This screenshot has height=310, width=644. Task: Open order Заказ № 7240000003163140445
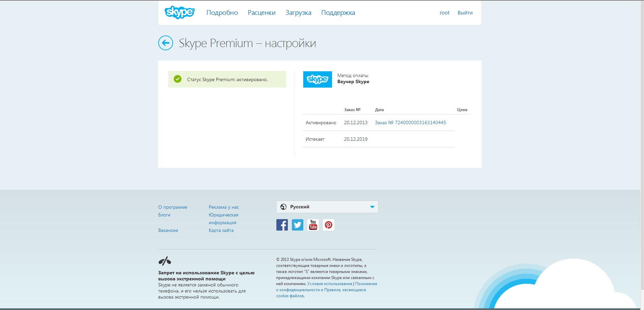tap(410, 123)
